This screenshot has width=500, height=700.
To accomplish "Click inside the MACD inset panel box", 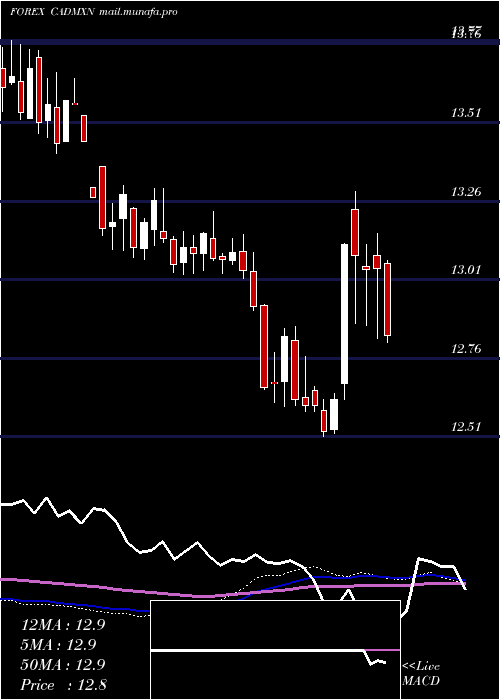I will point(275,650).
